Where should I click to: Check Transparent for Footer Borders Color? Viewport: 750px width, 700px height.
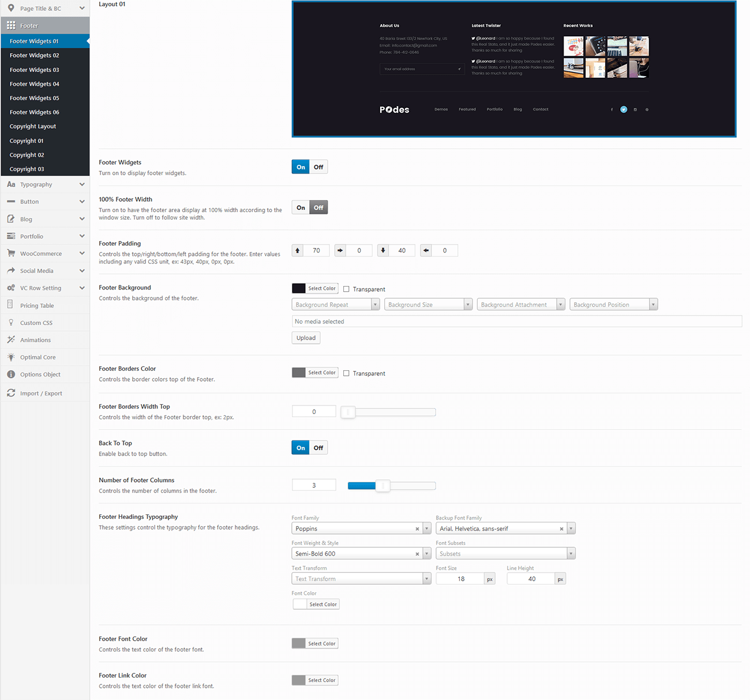(346, 374)
